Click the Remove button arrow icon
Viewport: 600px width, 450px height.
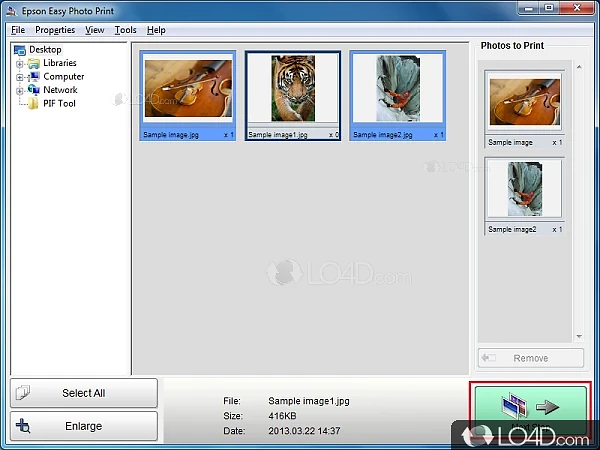coord(488,358)
